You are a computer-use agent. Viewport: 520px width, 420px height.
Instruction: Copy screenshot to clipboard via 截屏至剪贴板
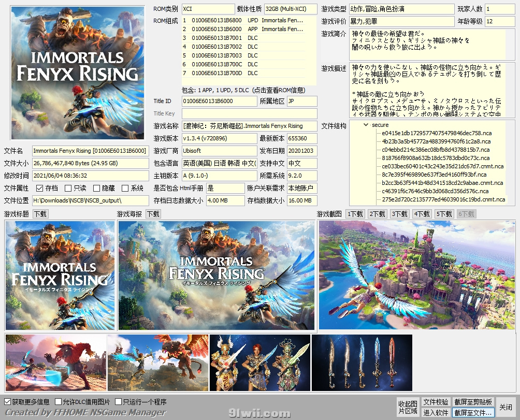[473, 402]
